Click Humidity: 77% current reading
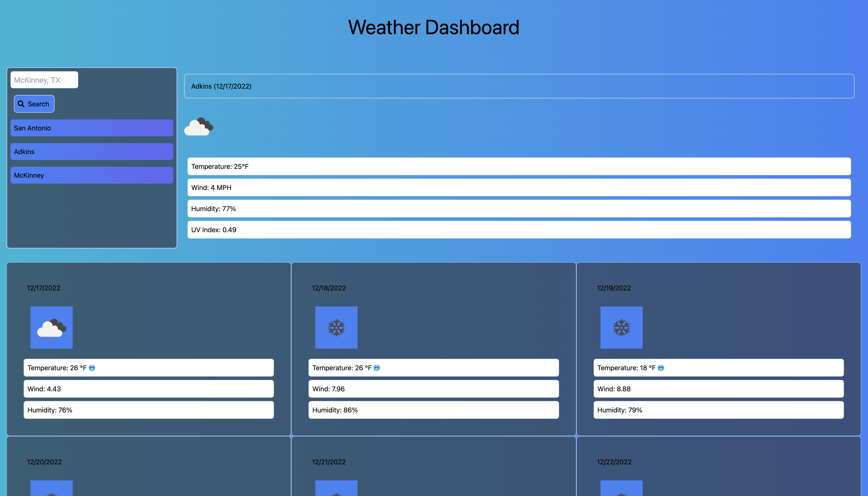This screenshot has height=496, width=868. [519, 209]
